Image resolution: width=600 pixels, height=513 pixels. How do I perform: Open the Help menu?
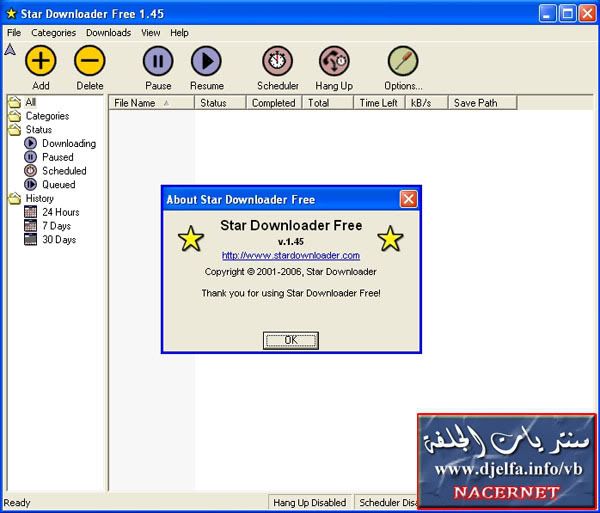[179, 33]
